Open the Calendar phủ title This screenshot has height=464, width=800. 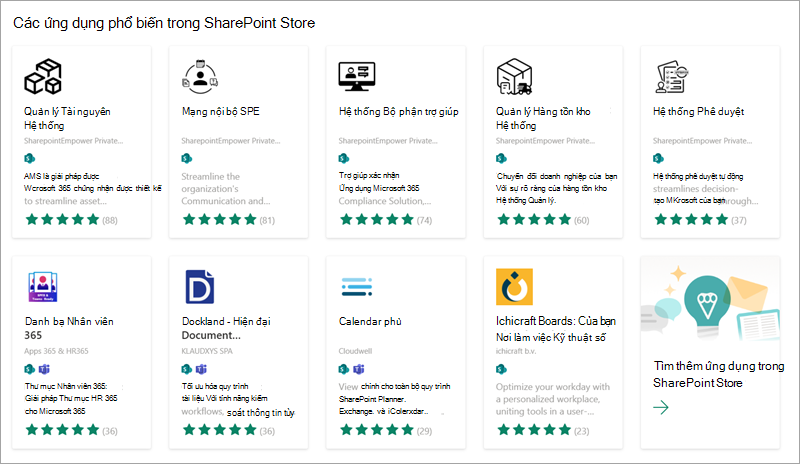pos(370,322)
